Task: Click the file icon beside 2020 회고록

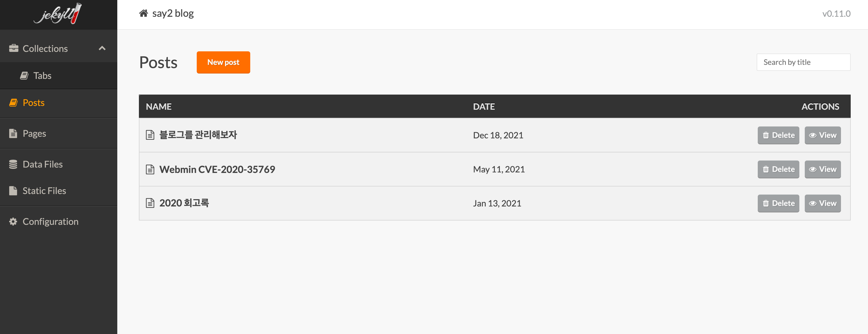Action: coord(150,203)
